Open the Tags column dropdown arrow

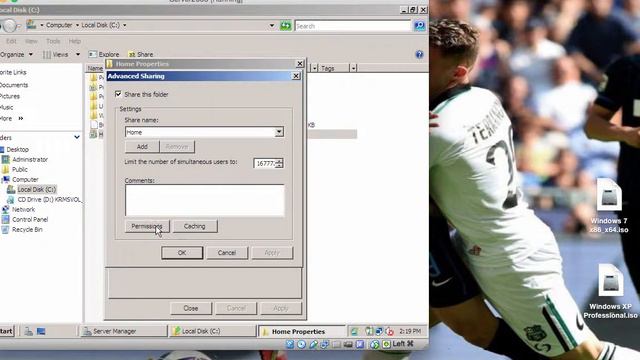[353, 68]
